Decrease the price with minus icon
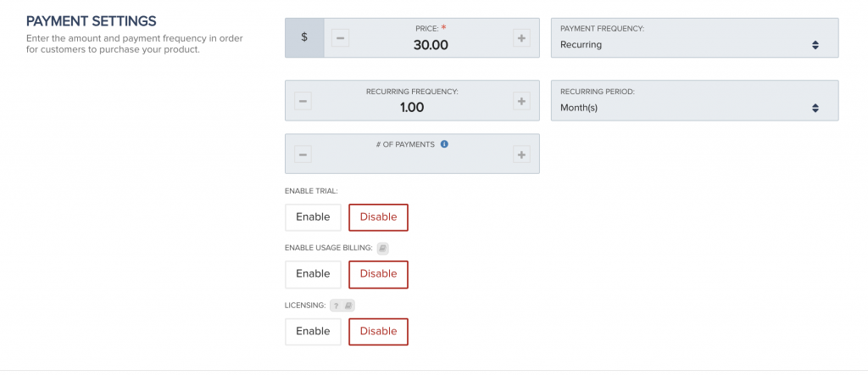Image resolution: width=868 pixels, height=376 pixels. [x=340, y=38]
